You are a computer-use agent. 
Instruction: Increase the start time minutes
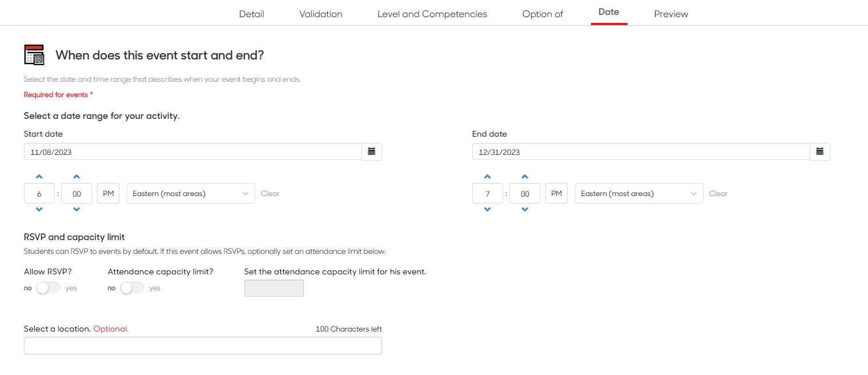pyautogui.click(x=77, y=177)
